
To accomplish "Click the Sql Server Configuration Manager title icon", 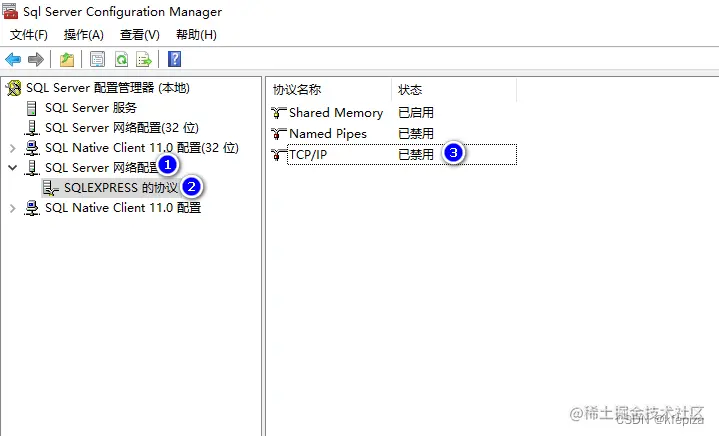I will click(10, 11).
